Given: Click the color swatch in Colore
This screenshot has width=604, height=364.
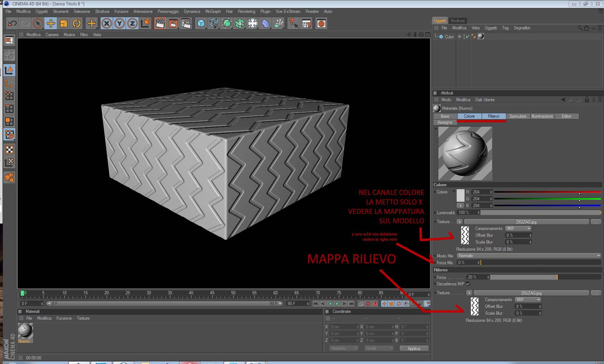Looking at the screenshot, I should pyautogui.click(x=461, y=195).
